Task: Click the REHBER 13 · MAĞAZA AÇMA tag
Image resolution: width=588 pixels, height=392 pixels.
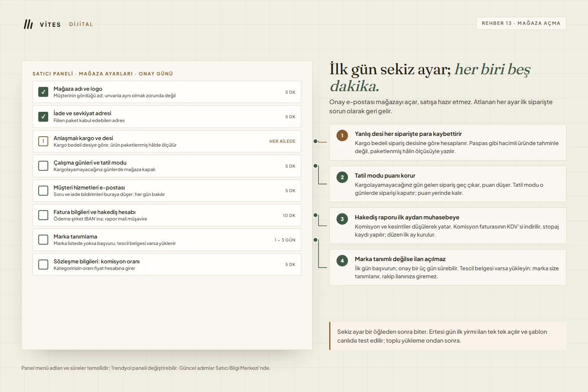Action: point(521,23)
